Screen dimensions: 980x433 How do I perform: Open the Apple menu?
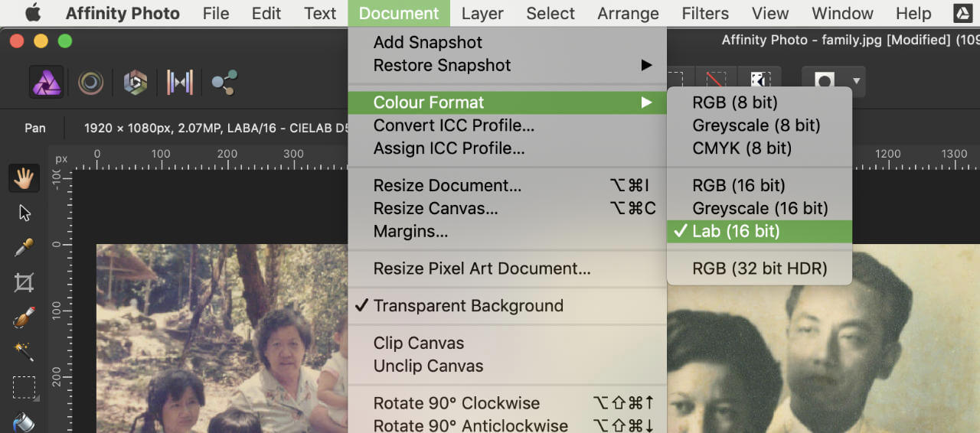(33, 13)
